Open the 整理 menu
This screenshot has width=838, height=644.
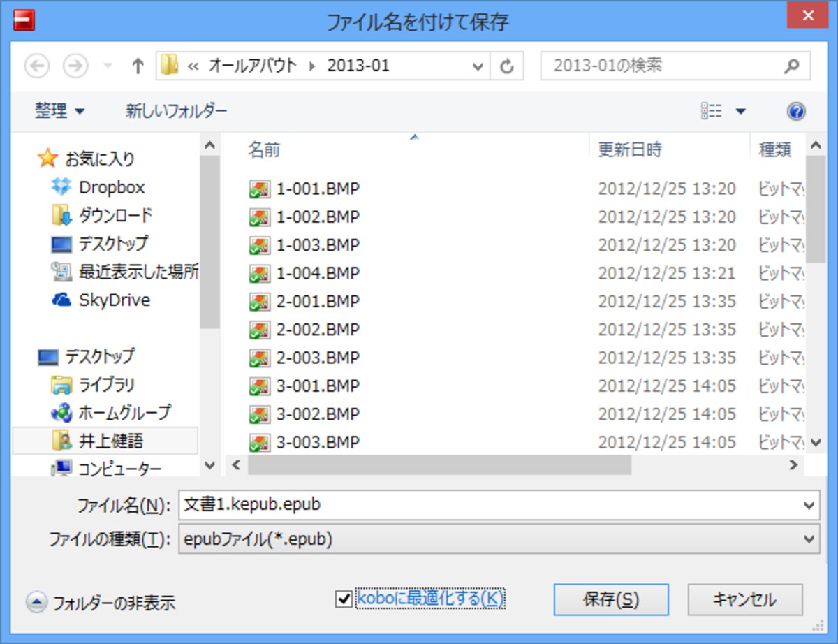click(59, 110)
